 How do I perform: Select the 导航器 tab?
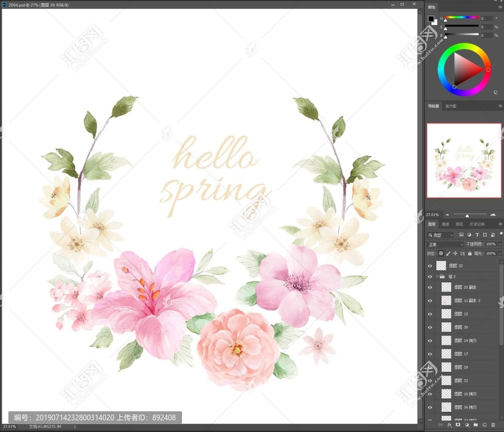(x=433, y=106)
